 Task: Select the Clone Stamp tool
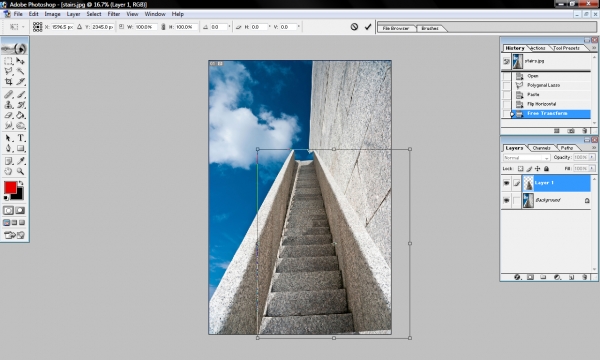tap(8, 105)
